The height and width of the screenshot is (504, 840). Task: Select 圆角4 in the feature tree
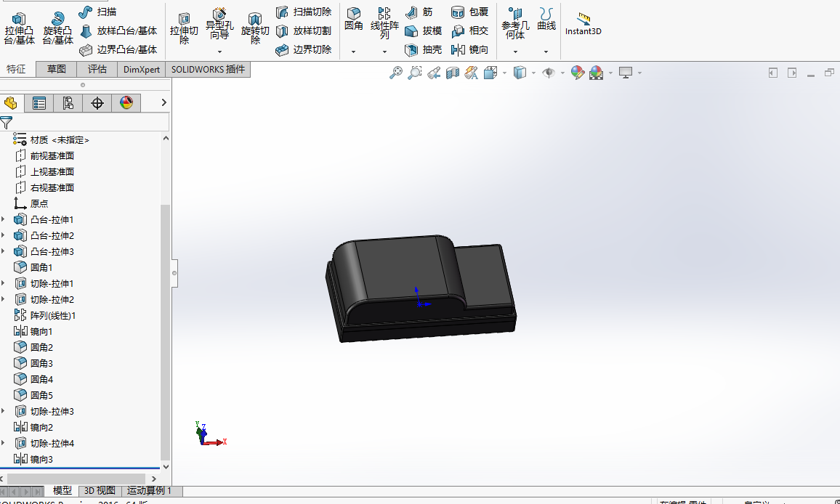[33, 379]
